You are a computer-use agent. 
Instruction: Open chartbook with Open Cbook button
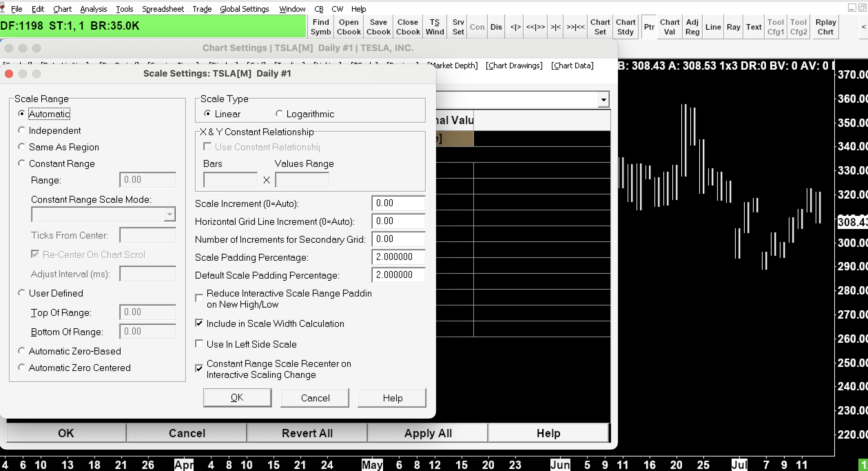349,27
